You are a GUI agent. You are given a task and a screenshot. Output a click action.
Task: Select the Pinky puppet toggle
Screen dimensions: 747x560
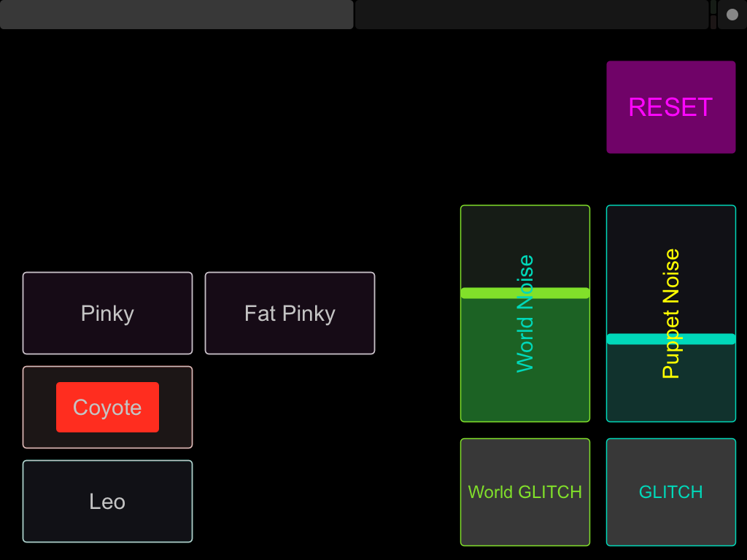pyautogui.click(x=107, y=314)
